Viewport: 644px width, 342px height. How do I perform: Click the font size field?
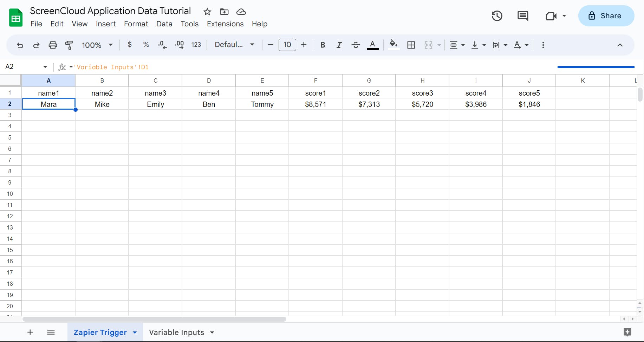coord(287,45)
